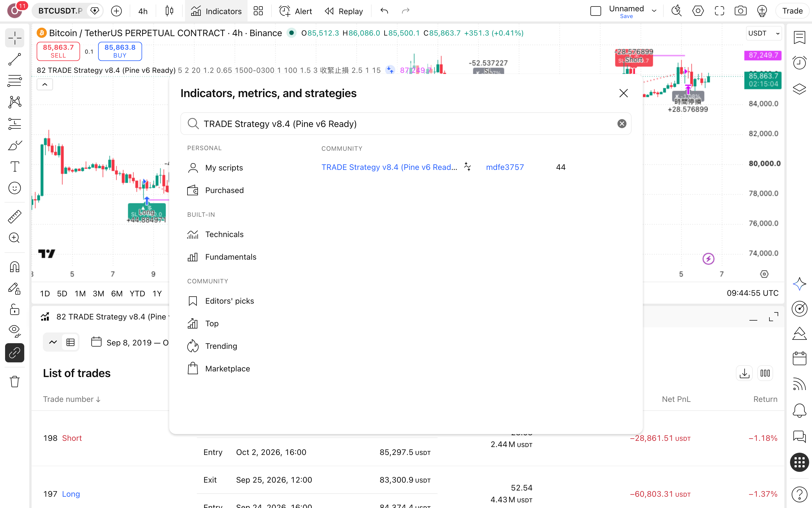Toggle magnet mode for drawings
The image size is (812, 508).
(x=14, y=267)
